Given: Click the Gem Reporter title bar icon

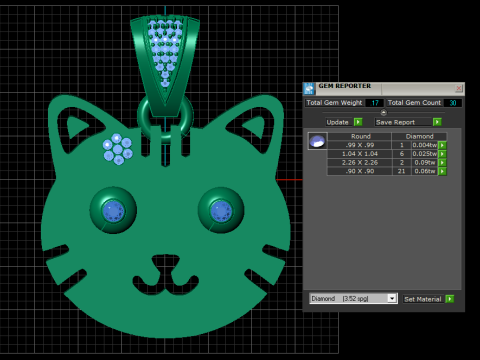Looking at the screenshot, I should coord(309,89).
